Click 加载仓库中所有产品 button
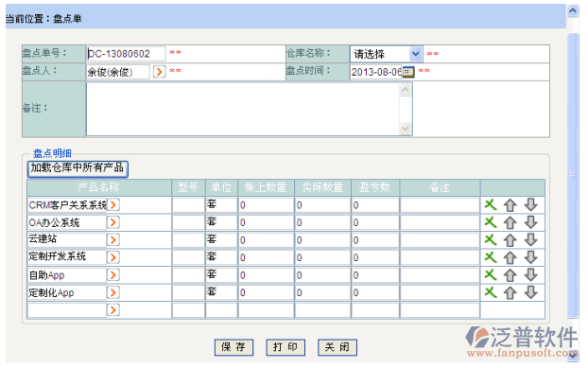The width and height of the screenshot is (588, 368). pos(78,168)
